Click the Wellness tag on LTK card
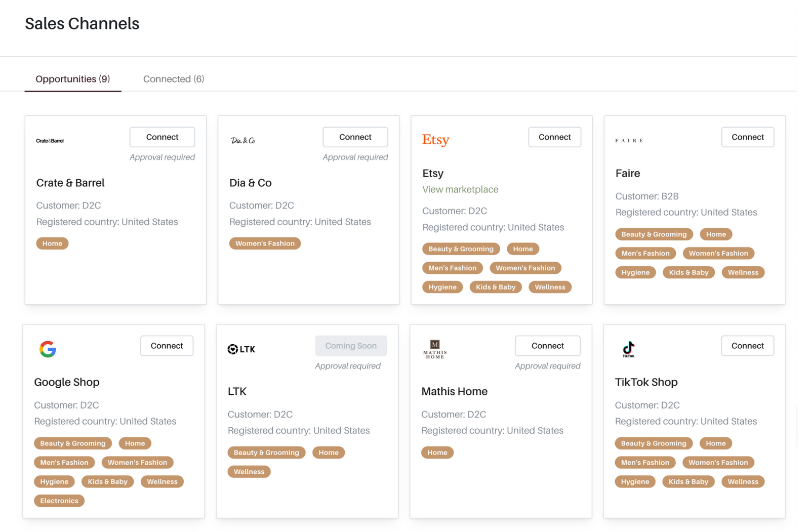810x532 pixels. [x=249, y=472]
